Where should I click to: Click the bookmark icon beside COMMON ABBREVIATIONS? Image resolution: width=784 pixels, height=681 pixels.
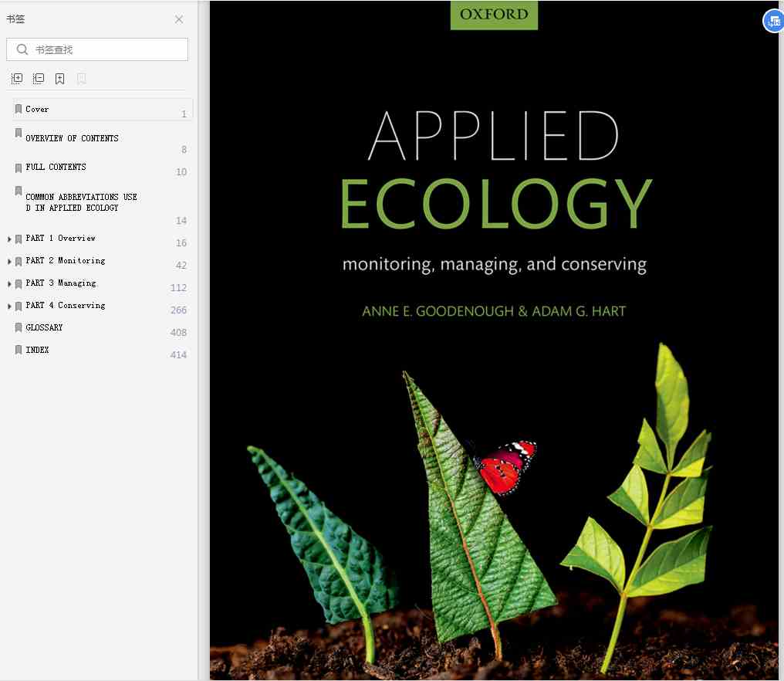coord(19,191)
